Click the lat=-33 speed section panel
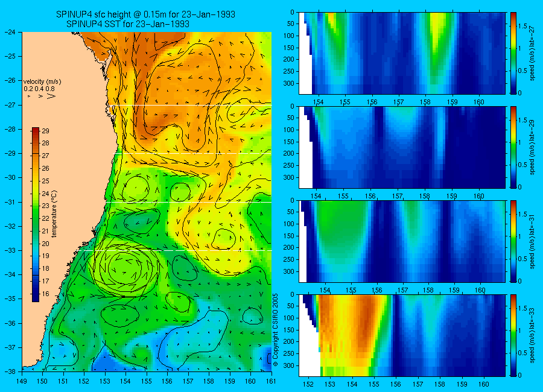The image size is (543, 392). [x=402, y=335]
